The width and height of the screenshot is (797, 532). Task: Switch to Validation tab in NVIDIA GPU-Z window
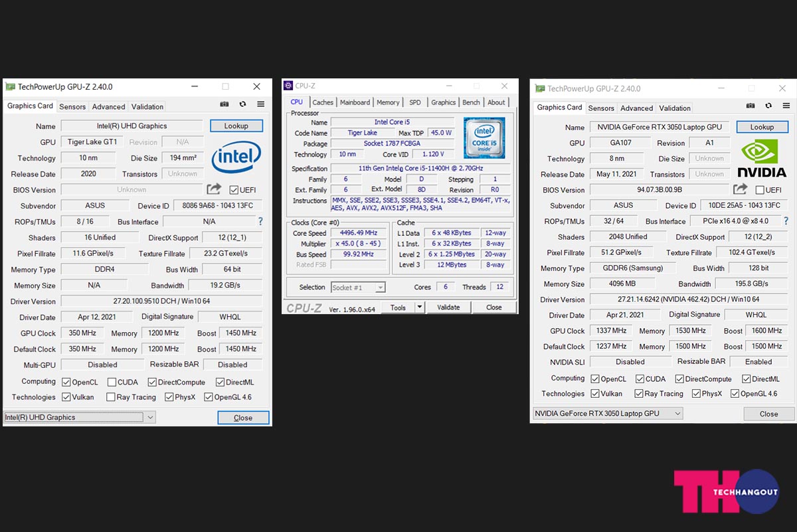tap(675, 108)
